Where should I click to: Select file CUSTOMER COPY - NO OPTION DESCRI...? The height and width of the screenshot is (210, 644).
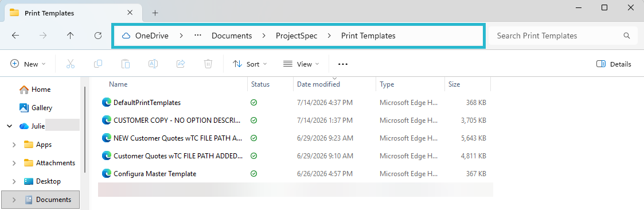pos(178,120)
